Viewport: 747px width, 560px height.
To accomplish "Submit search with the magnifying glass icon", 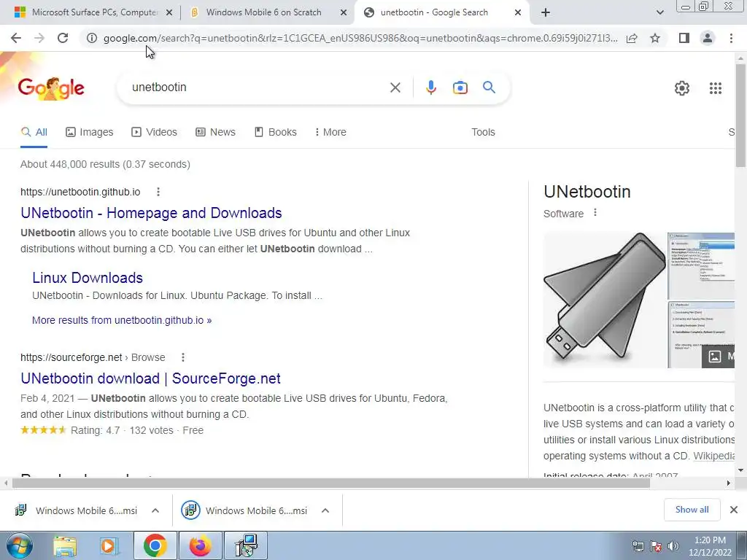I will click(x=489, y=87).
